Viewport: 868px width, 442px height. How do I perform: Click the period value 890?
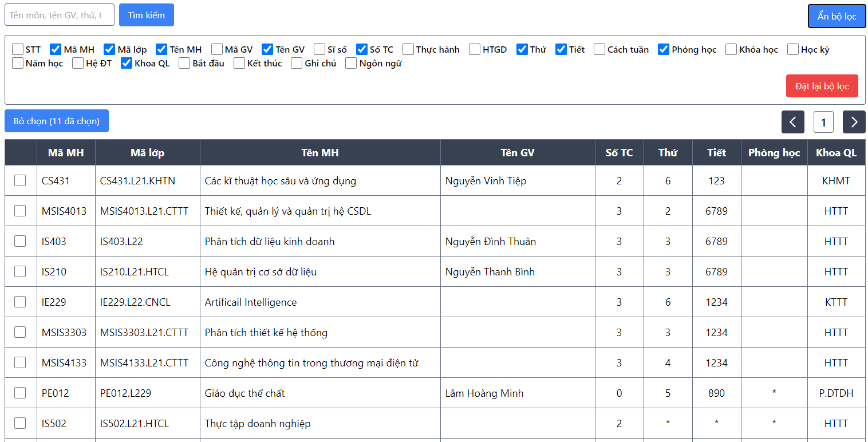tap(716, 393)
